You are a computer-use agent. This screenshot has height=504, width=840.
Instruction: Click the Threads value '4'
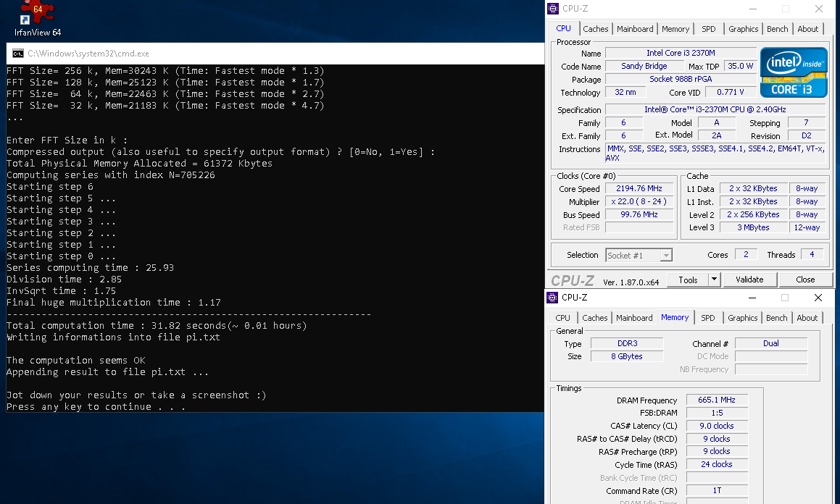(x=812, y=255)
